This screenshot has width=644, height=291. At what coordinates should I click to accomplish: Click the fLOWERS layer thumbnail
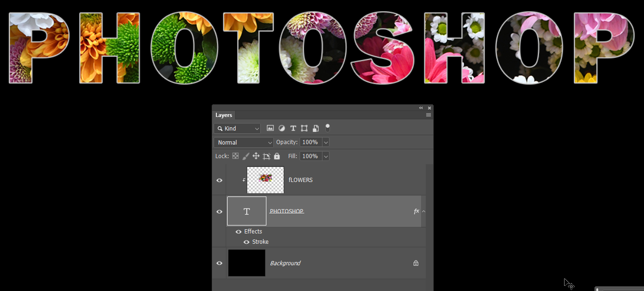pos(265,180)
